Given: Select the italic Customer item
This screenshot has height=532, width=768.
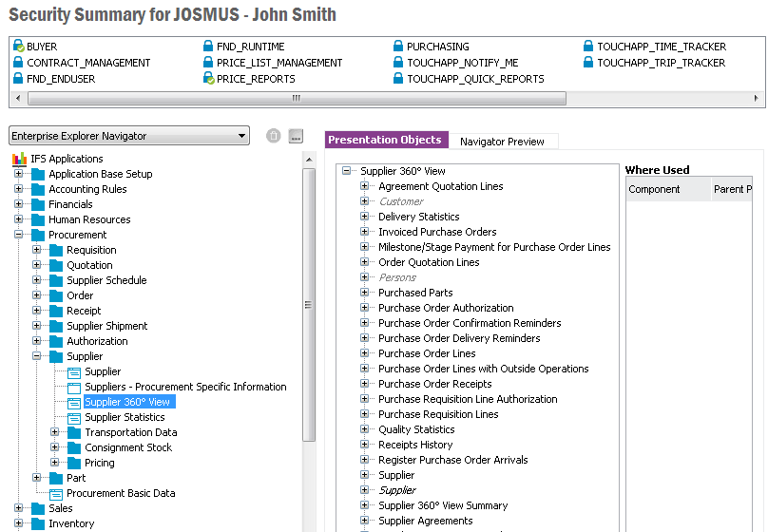Looking at the screenshot, I should tap(401, 201).
